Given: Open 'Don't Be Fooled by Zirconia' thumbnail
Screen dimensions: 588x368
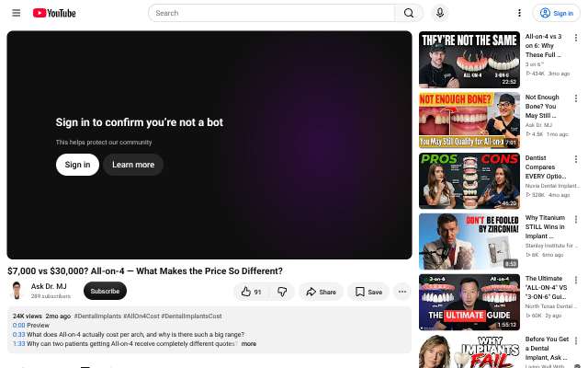Looking at the screenshot, I should (469, 241).
